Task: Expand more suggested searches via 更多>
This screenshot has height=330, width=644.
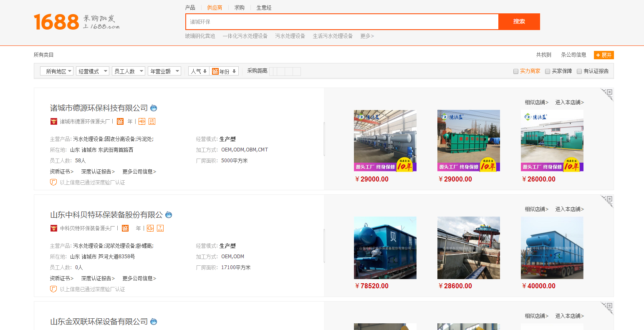Action: 367,36
